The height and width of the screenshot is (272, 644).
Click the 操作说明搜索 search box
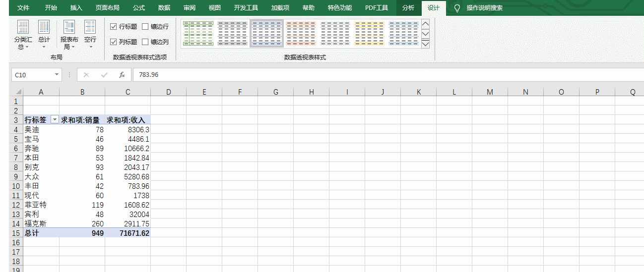(484, 8)
